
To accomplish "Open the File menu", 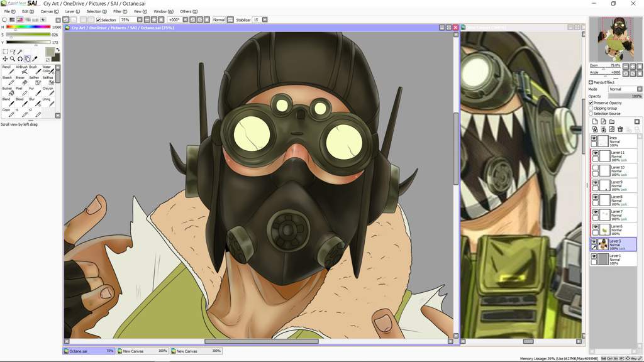I will pos(9,11).
